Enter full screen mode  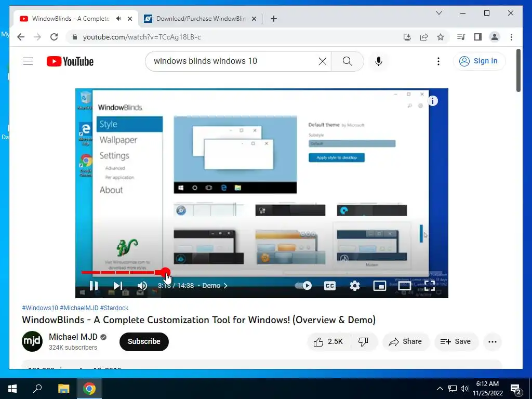pos(430,286)
